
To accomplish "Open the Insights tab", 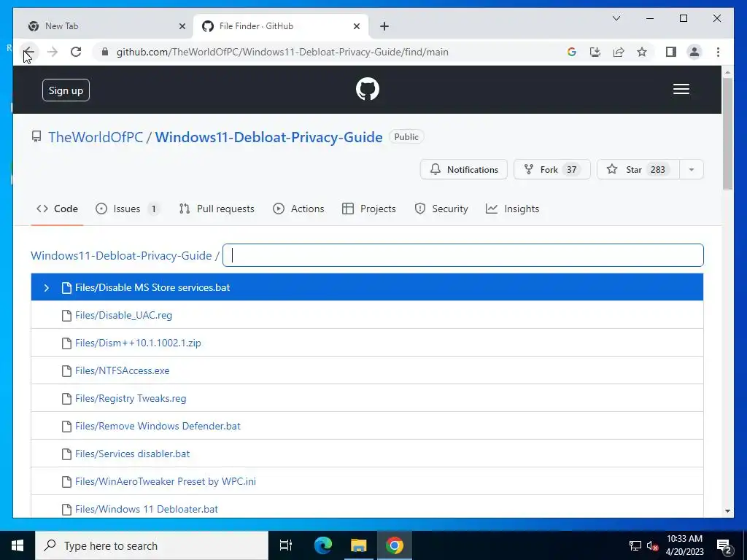I will [513, 209].
